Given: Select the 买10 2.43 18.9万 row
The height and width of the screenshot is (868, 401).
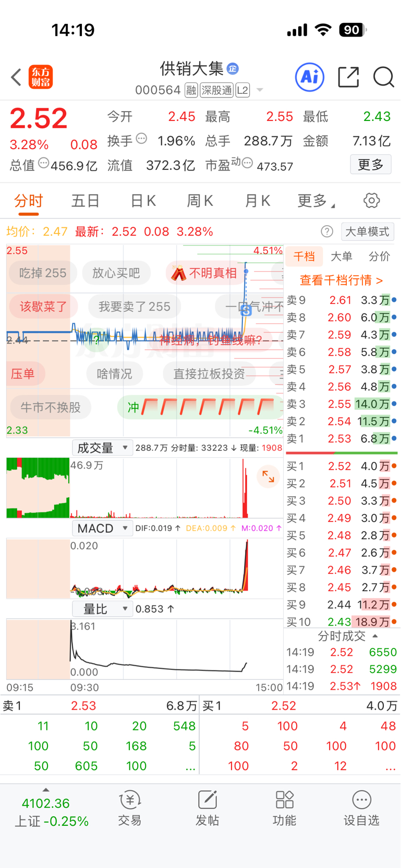Looking at the screenshot, I should 342,621.
